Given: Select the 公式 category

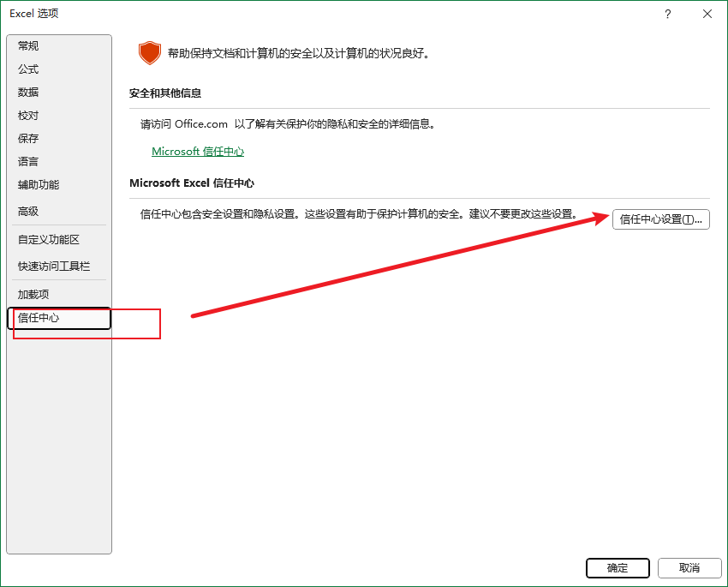Looking at the screenshot, I should click(x=59, y=69).
